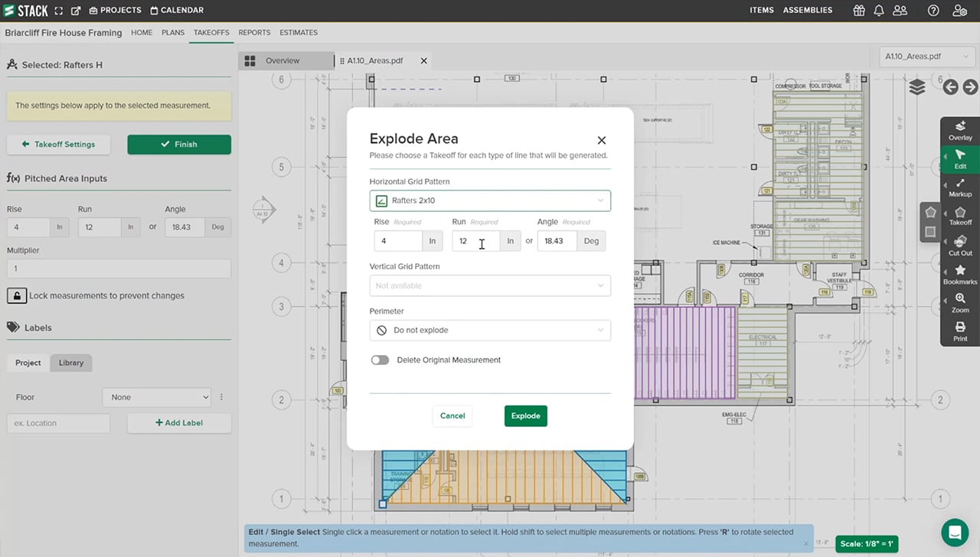
Task: Click the dialog Run input field
Action: 475,241
